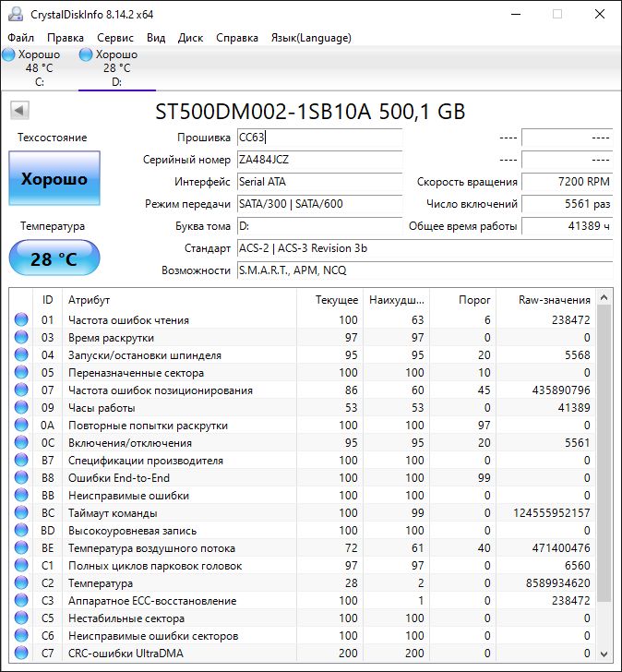Image resolution: width=622 pixels, height=672 pixels.
Task: Click the Хорошо health status button
Action: [x=54, y=179]
